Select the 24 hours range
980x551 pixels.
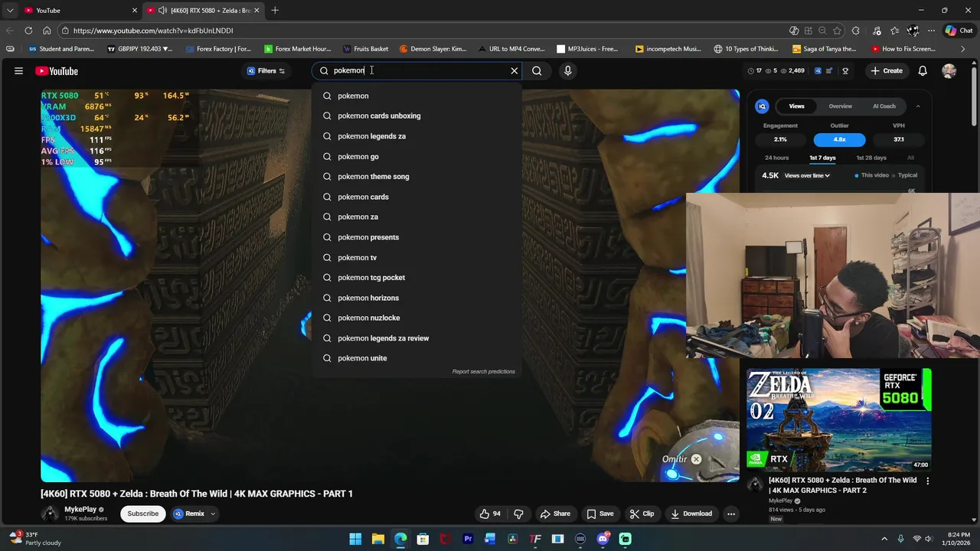coord(776,158)
